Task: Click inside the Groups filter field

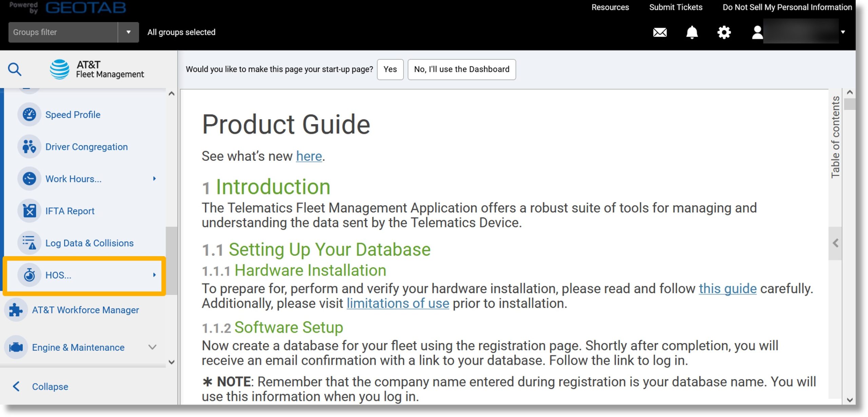Action: tap(63, 32)
